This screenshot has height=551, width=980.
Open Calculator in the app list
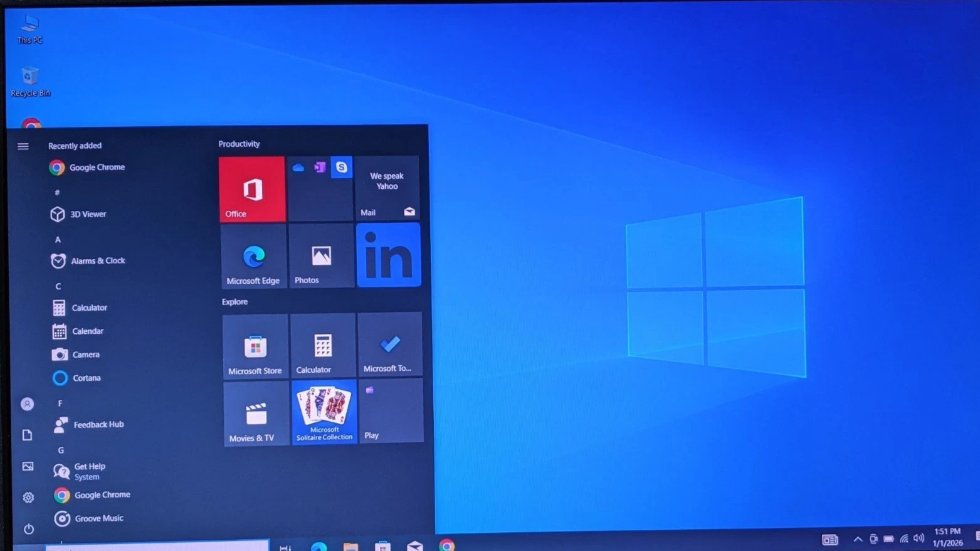pyautogui.click(x=80, y=308)
